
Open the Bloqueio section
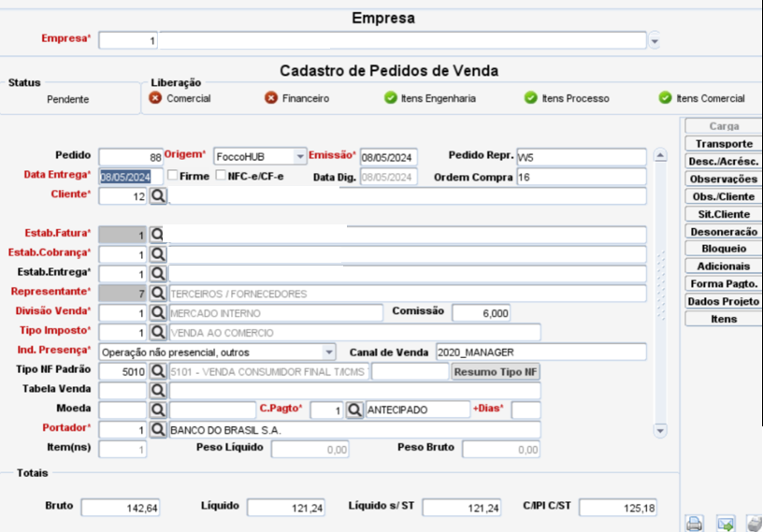click(x=724, y=248)
